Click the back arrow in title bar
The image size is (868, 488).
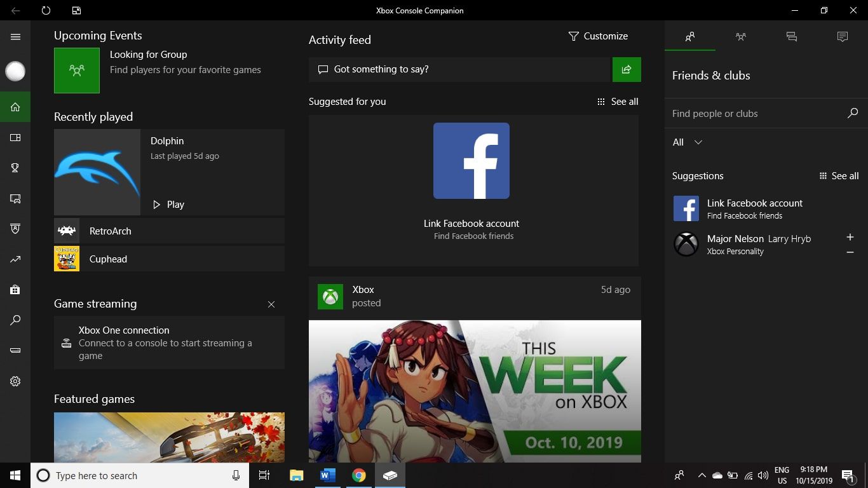(x=15, y=10)
